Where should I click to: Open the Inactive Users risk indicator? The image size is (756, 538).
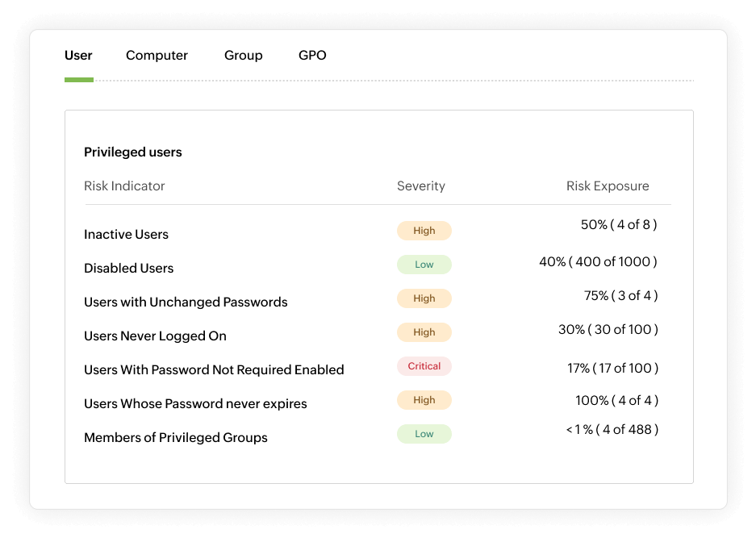[x=126, y=234]
